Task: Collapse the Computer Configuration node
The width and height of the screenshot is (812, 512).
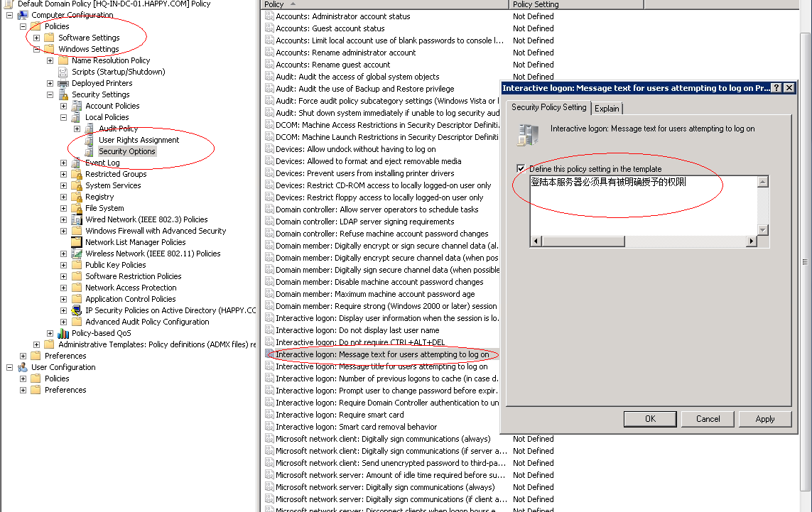Action: [9, 15]
